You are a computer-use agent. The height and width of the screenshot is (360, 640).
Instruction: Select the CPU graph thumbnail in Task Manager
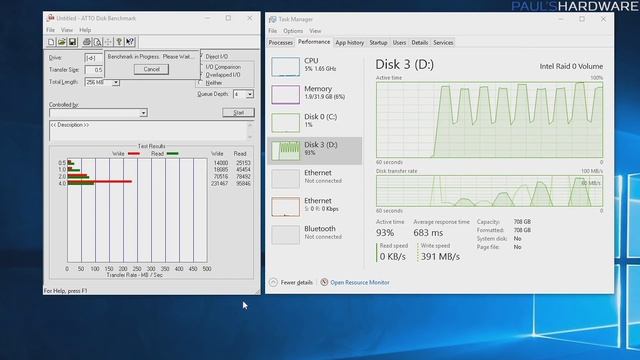coord(285,67)
